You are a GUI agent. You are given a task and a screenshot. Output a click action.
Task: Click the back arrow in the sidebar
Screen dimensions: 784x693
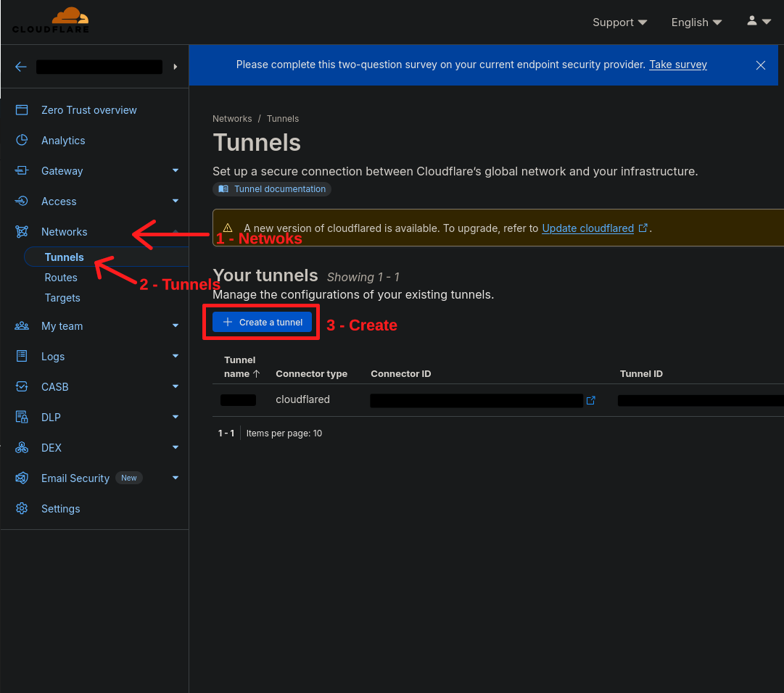tap(20, 67)
